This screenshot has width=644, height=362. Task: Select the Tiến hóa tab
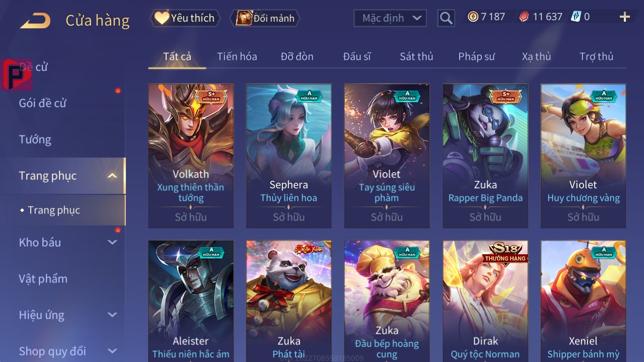coord(237,56)
